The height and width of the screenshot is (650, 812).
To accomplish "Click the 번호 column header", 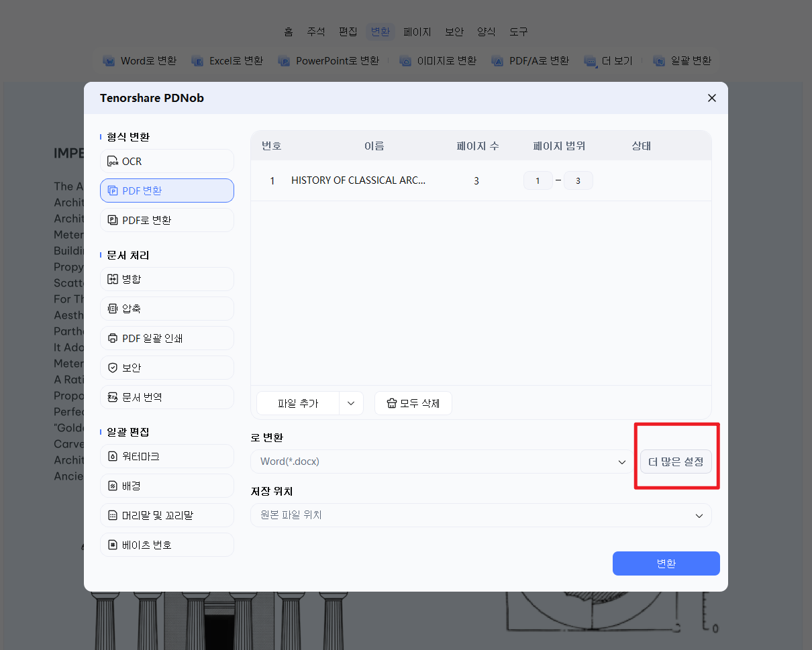I will click(272, 146).
